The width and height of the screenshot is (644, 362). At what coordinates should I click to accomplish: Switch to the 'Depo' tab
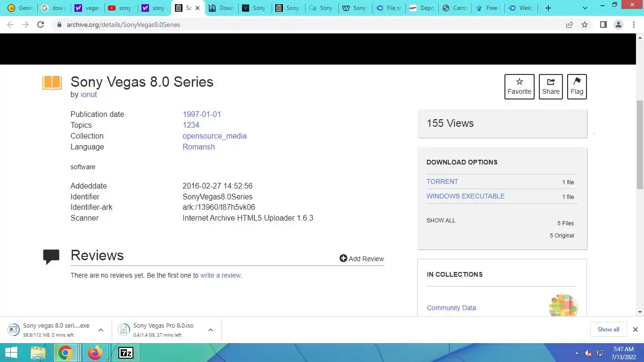click(x=421, y=8)
